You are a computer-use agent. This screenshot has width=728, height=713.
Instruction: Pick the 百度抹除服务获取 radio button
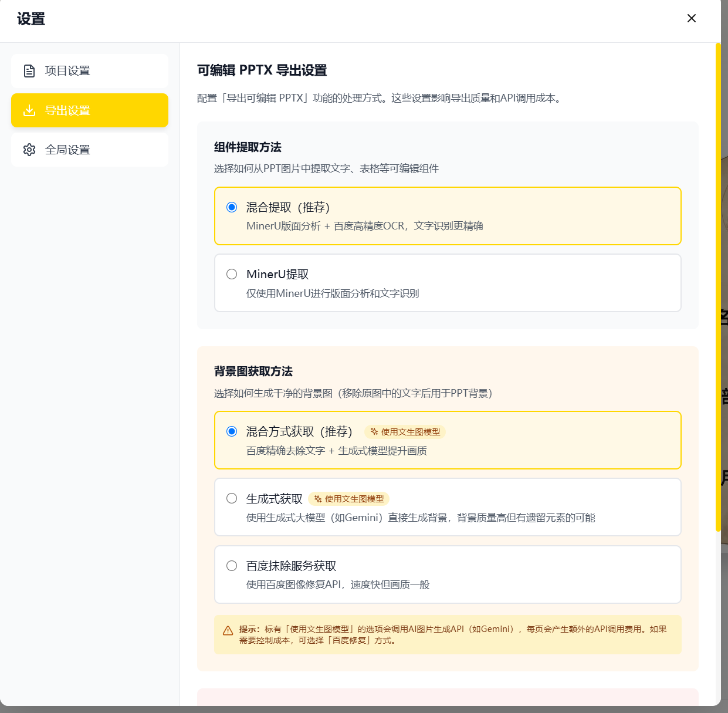[x=232, y=566]
